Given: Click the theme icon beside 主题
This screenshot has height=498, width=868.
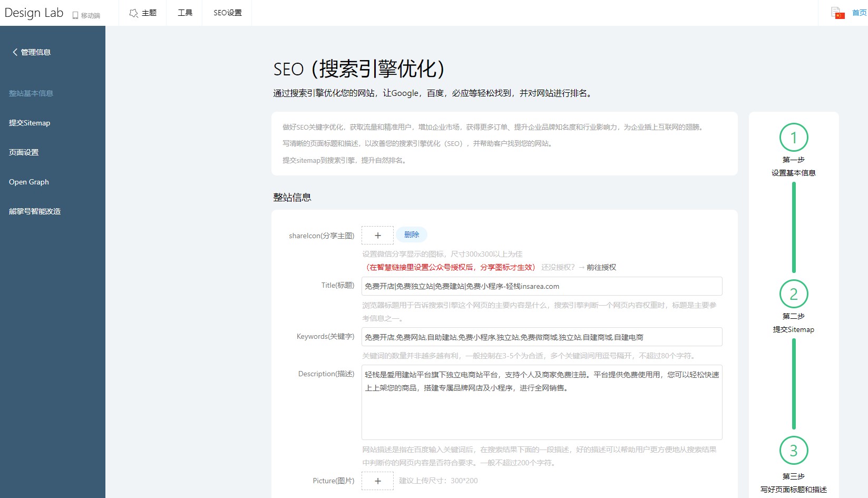Looking at the screenshot, I should coord(134,13).
